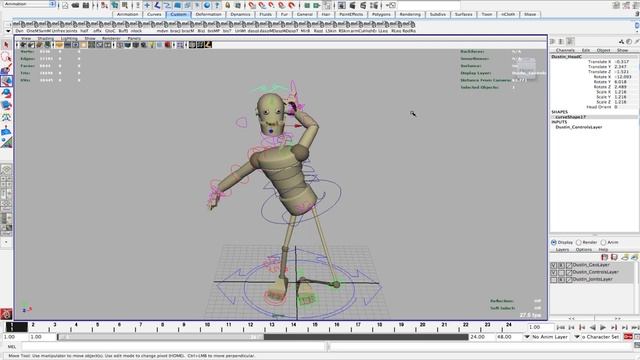Click the New Scene icon
This screenshot has height=360, width=640.
point(65,5)
